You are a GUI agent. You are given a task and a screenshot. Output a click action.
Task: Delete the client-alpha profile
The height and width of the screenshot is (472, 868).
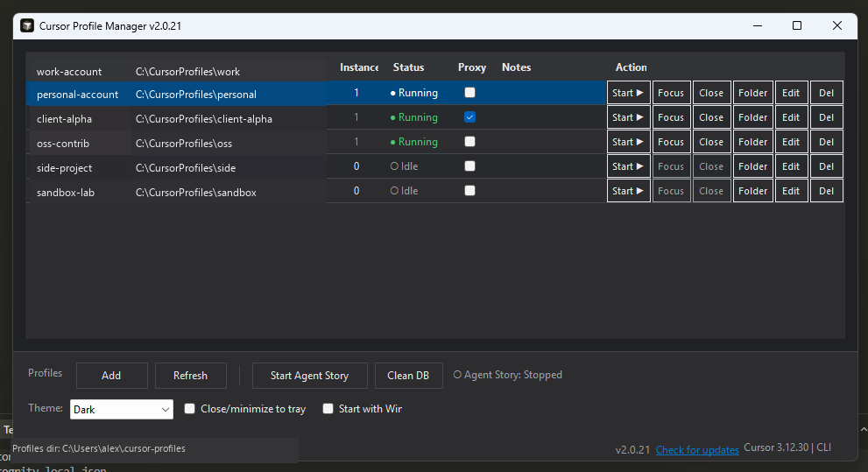[827, 117]
